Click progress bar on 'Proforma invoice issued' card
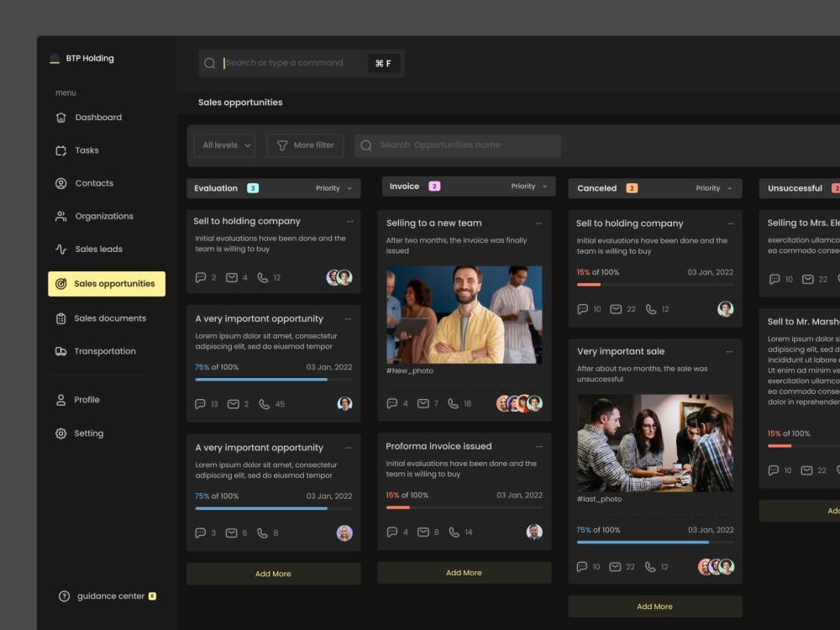The width and height of the screenshot is (840, 630). [464, 507]
